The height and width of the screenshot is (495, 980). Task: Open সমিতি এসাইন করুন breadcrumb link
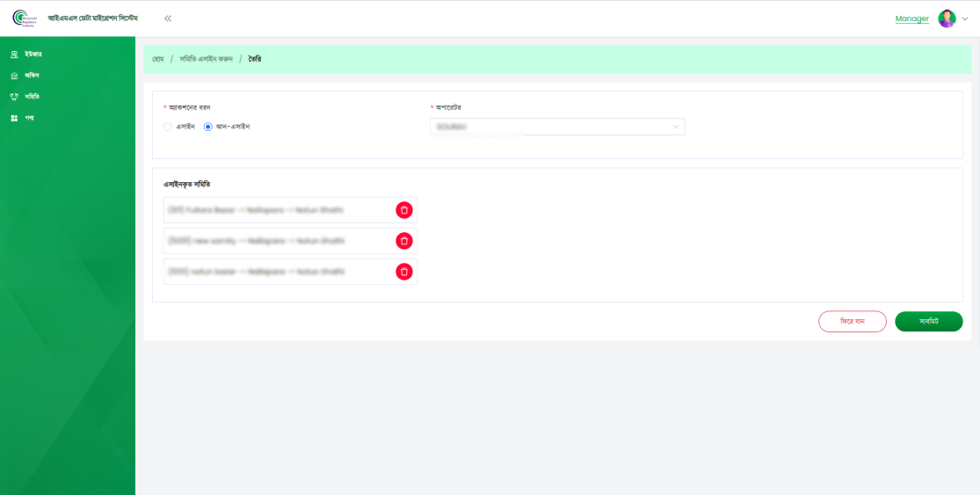pos(206,59)
